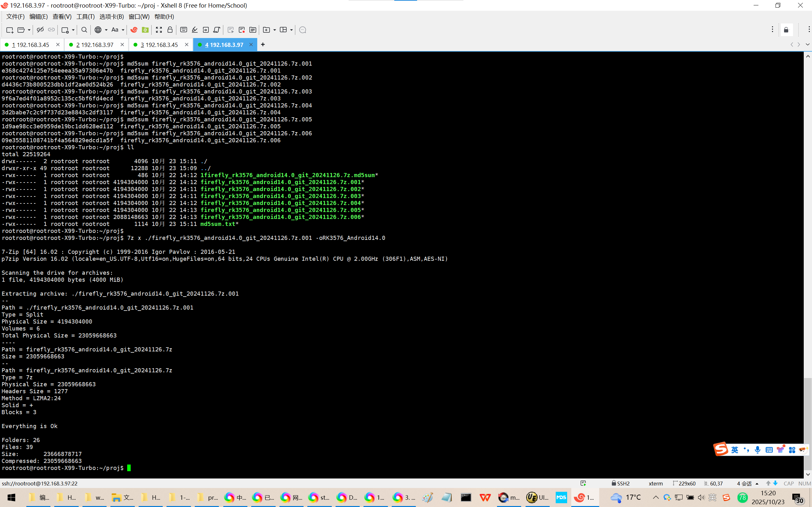Open the chat bubble help icon

pos(302,30)
